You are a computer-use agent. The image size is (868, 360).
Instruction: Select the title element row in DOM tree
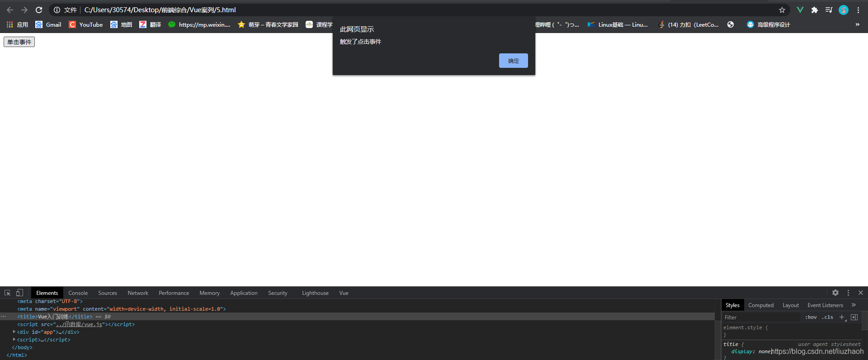357,317
